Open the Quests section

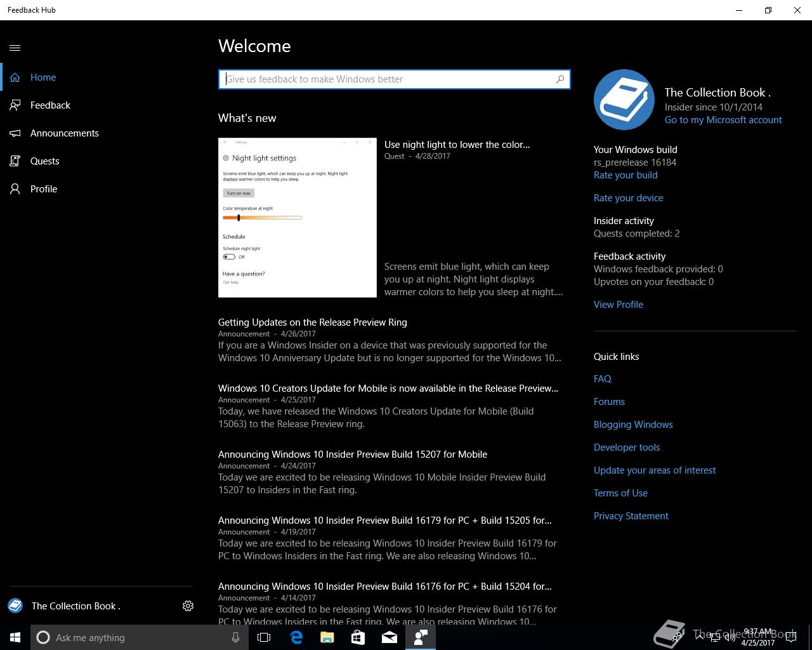(x=44, y=161)
